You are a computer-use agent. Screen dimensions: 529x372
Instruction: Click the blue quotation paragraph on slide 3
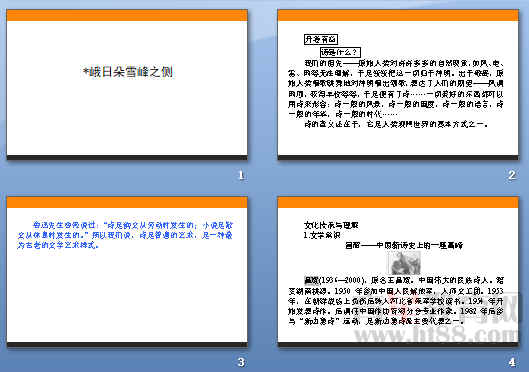125,235
